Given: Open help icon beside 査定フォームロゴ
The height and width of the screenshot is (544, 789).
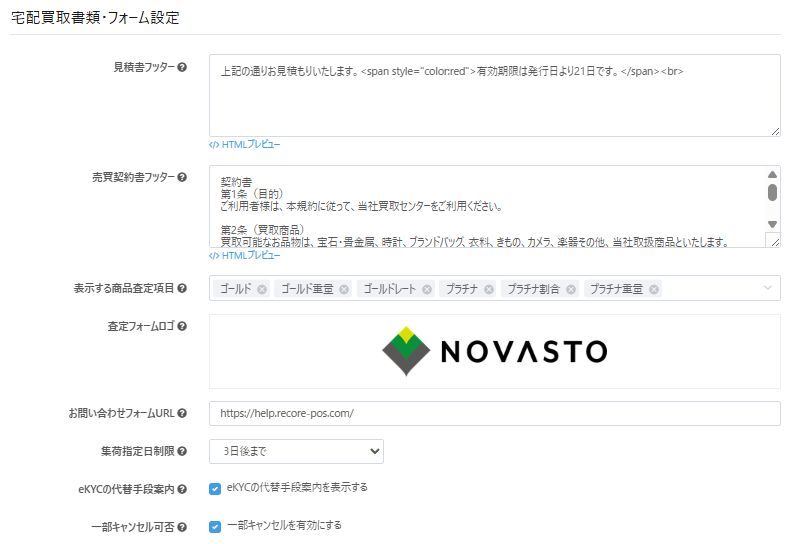Looking at the screenshot, I should click(182, 326).
